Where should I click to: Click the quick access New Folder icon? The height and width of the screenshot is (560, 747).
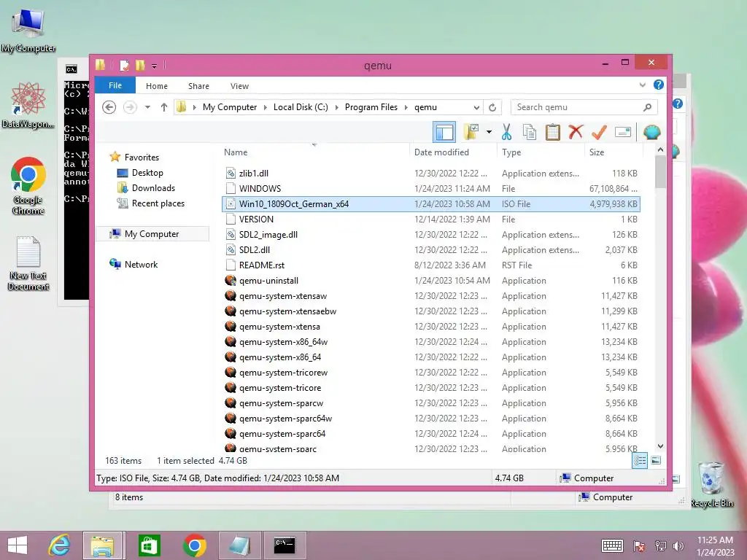coord(140,65)
